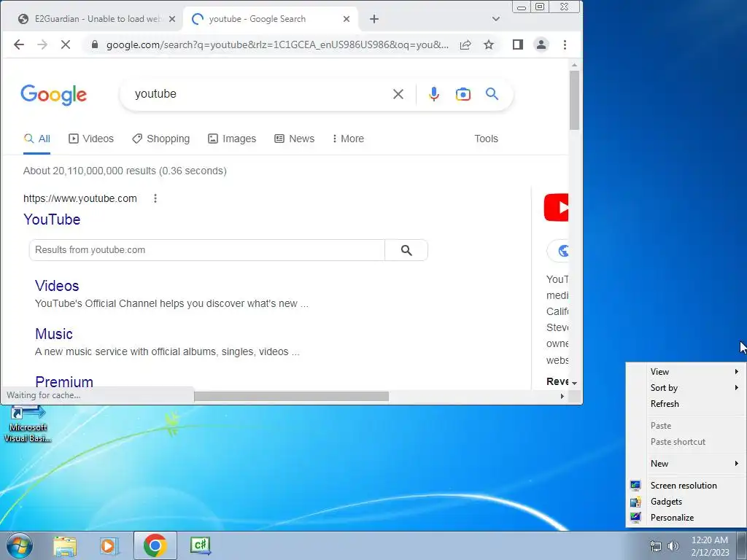Expand the View submenu in context menu
The image size is (747, 560).
(686, 371)
